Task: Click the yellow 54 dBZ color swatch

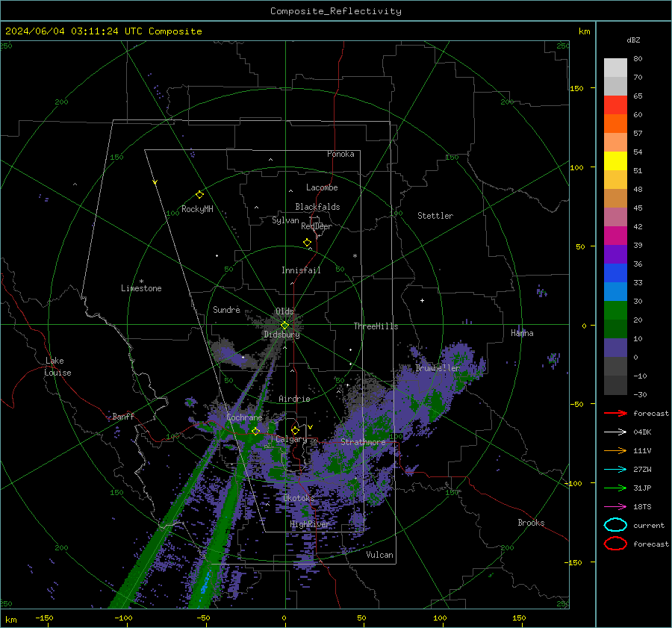Action: click(615, 161)
